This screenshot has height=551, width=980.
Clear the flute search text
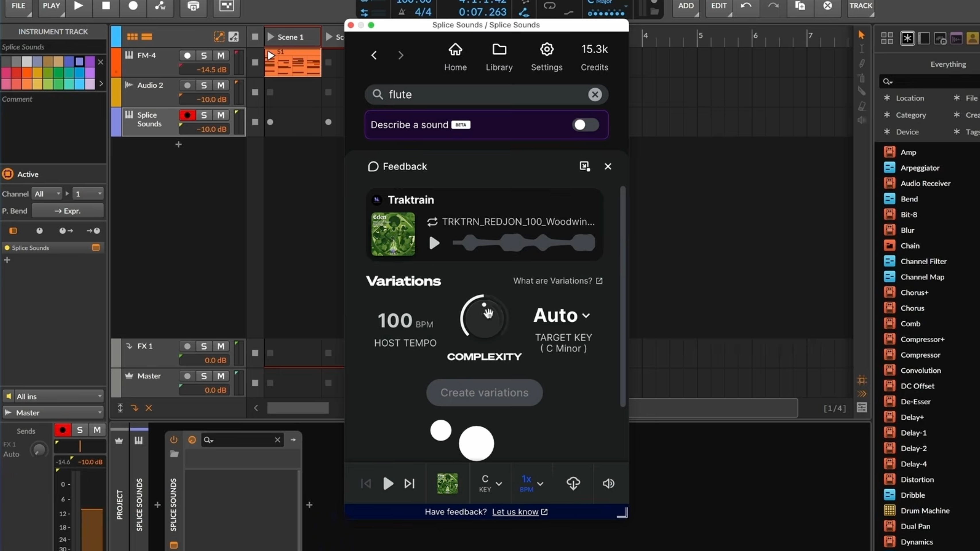(595, 94)
